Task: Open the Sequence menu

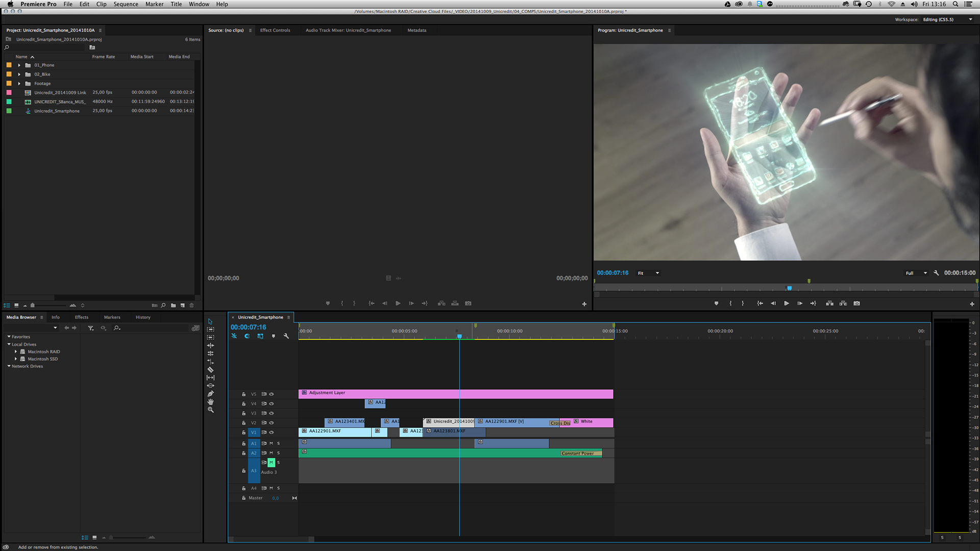Action: 126,4
